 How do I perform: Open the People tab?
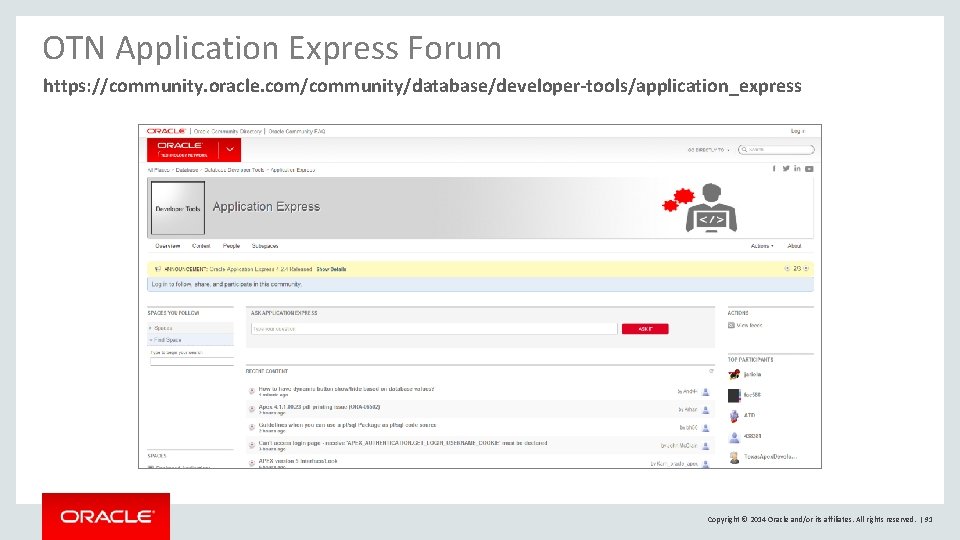(x=231, y=246)
